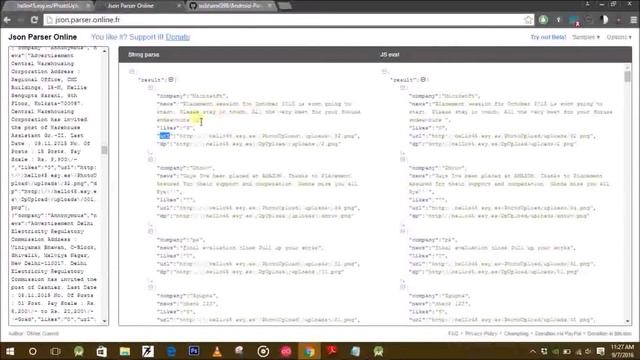This screenshot has width=640, height=360.
Task: Click the results pane vertical scrollbar thumb
Action: click(x=627, y=76)
